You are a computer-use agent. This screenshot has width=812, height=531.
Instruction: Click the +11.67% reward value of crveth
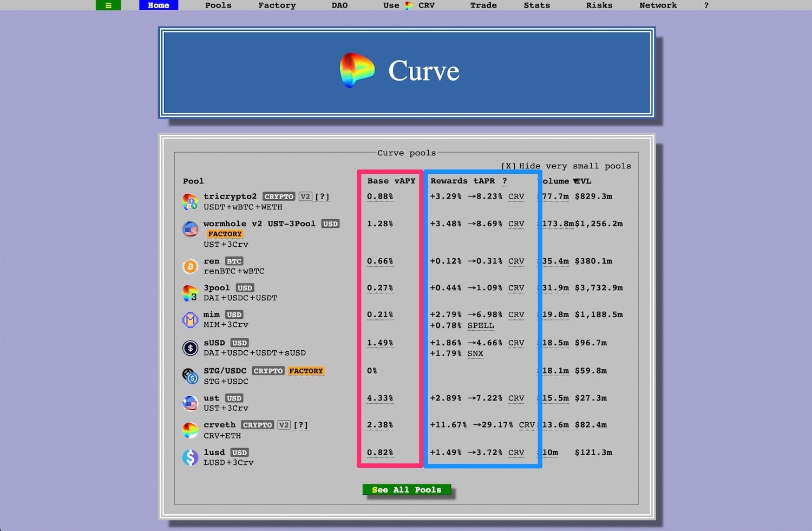(448, 425)
